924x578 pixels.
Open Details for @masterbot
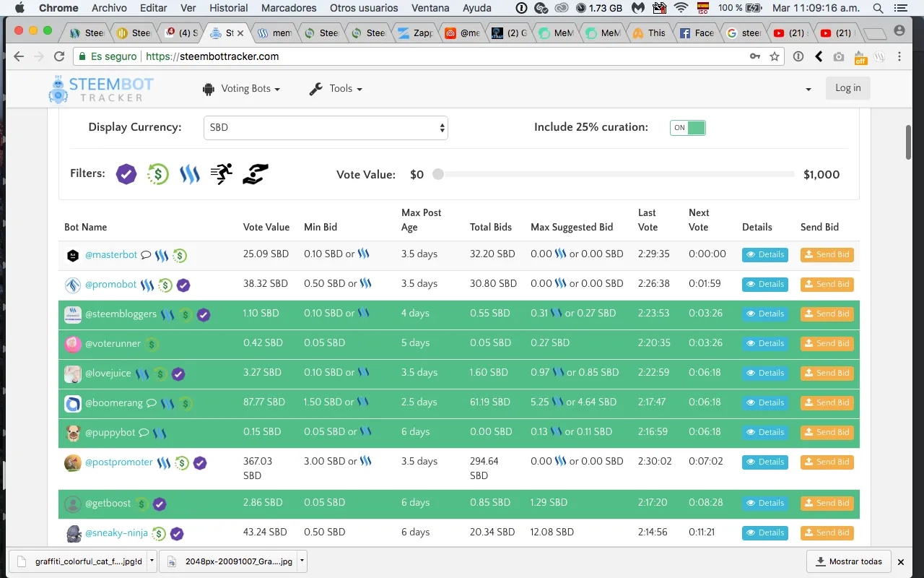(765, 255)
